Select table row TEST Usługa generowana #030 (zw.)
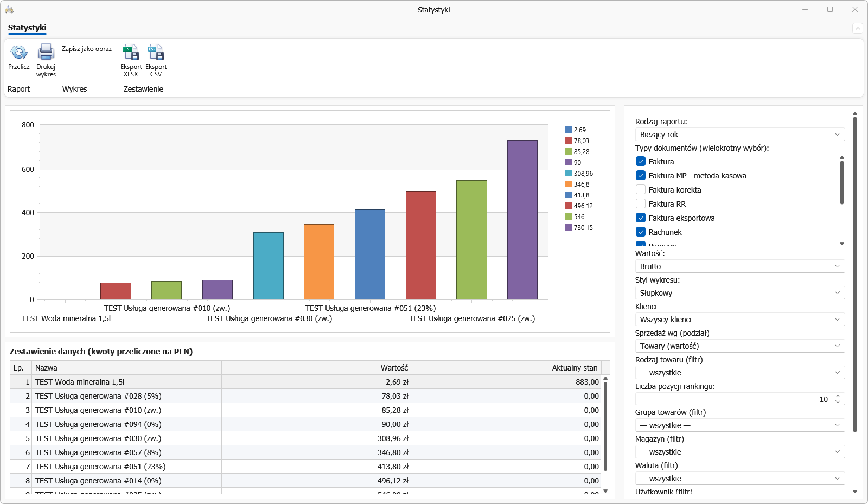868x504 pixels. (x=305, y=438)
